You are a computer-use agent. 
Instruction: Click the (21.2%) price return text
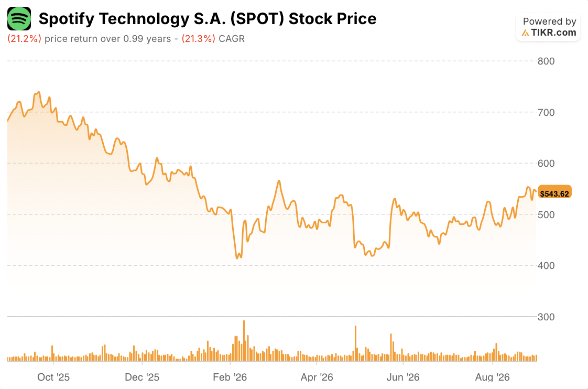pos(24,39)
